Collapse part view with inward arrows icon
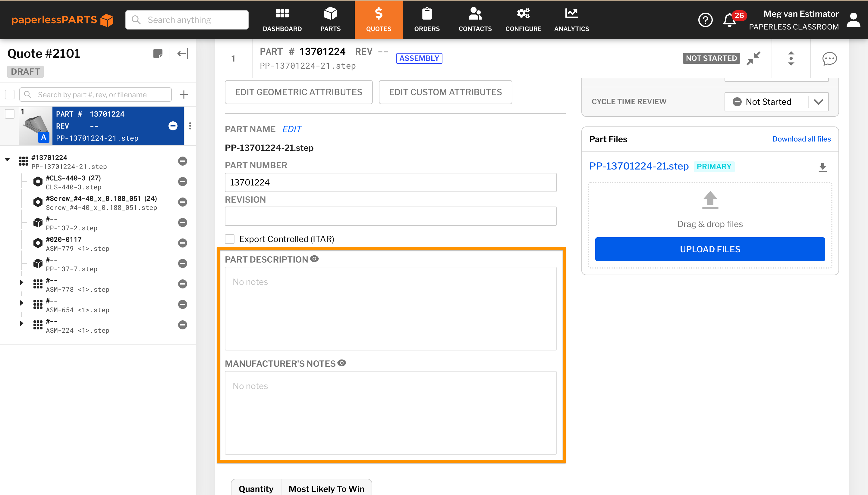 753,58
